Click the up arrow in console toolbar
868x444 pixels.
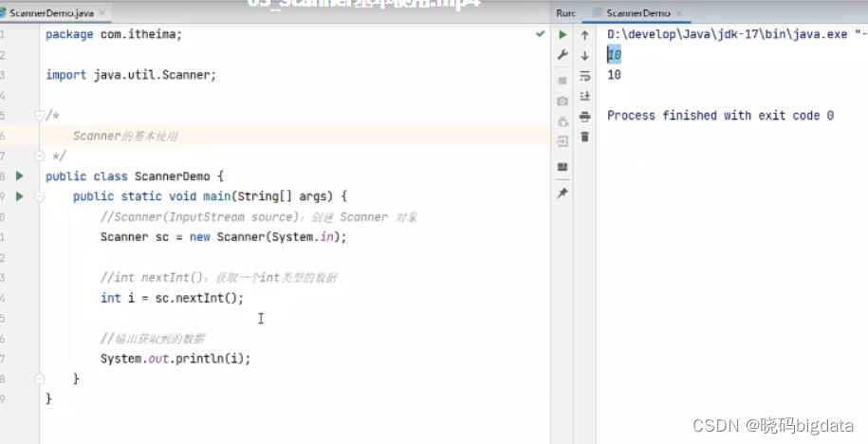click(584, 35)
